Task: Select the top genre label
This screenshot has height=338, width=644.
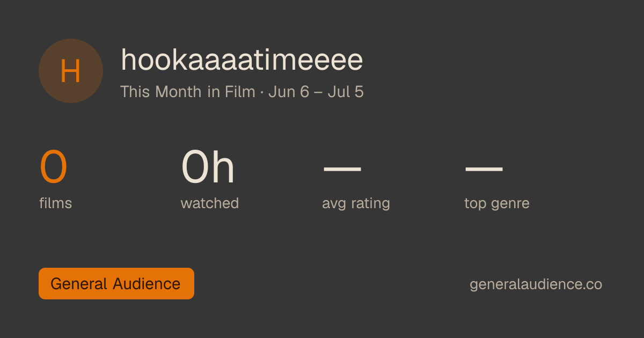Action: [x=497, y=204]
